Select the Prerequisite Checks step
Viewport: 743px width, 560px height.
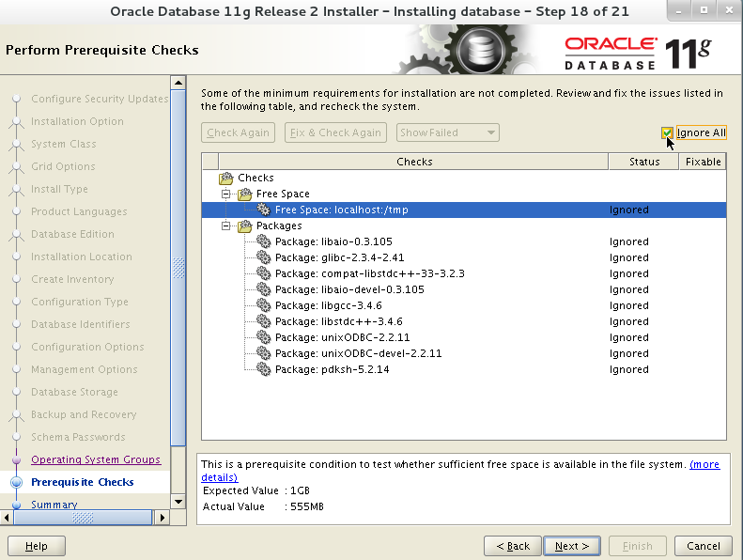[x=83, y=482]
